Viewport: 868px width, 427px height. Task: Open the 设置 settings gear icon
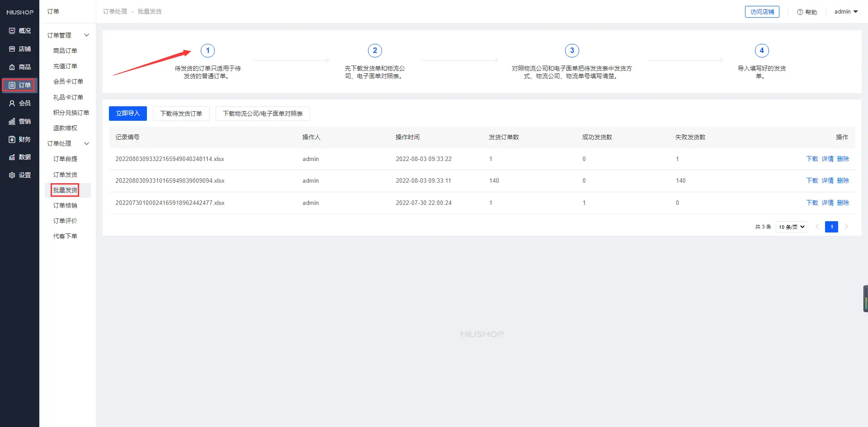12,175
